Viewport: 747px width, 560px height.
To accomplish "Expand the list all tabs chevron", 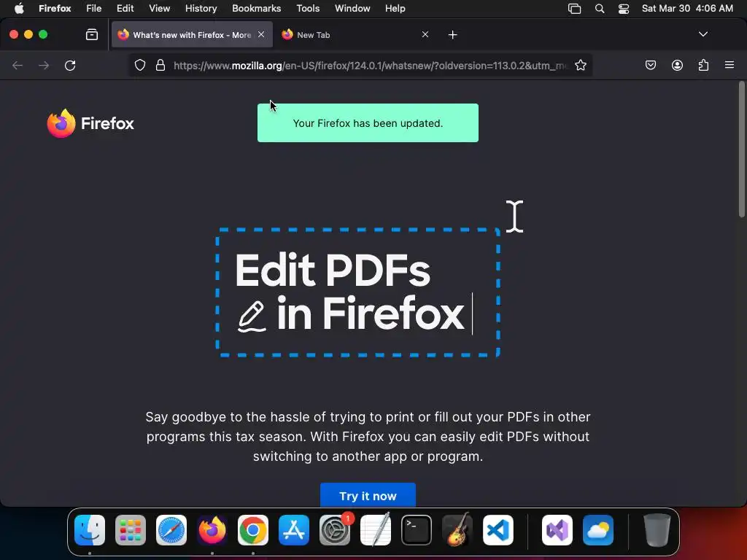I will [703, 34].
